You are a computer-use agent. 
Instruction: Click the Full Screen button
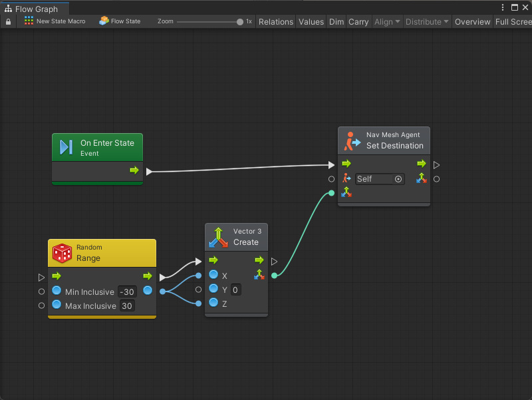coord(513,22)
